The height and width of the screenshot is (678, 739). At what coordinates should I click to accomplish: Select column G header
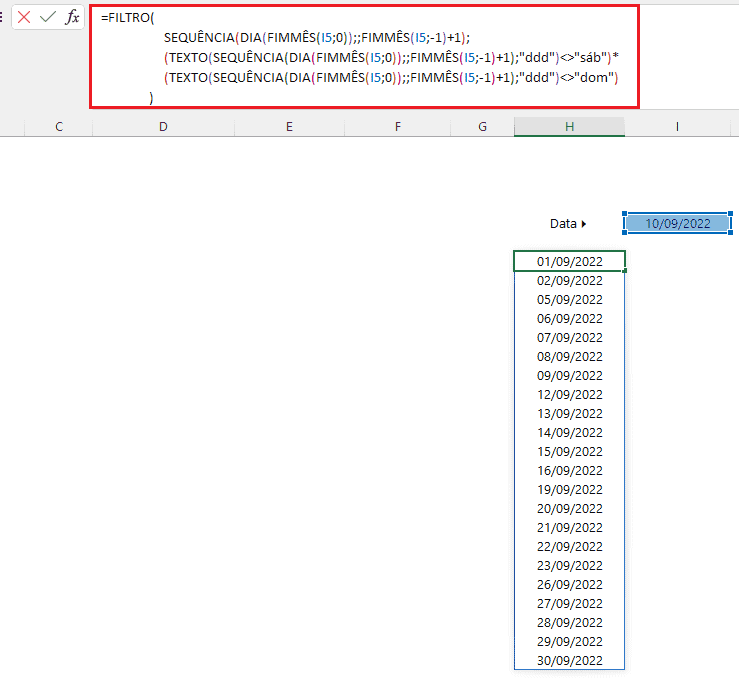(482, 127)
